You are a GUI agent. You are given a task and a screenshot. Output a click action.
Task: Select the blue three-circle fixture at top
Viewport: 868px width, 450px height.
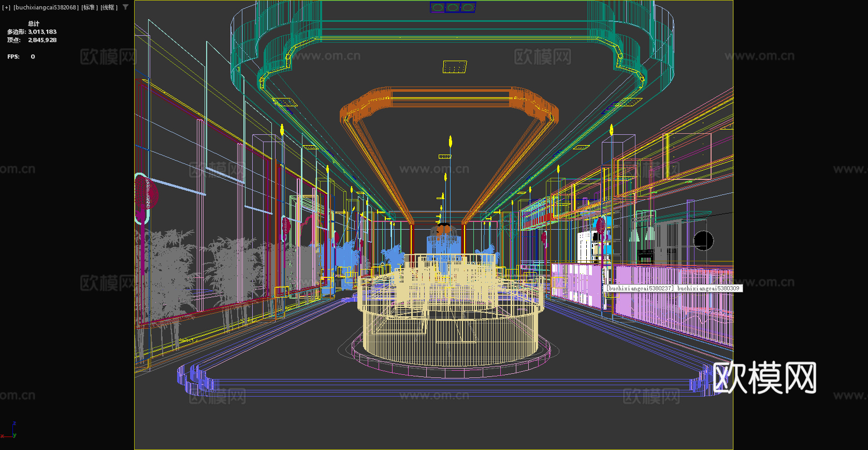tap(453, 7)
